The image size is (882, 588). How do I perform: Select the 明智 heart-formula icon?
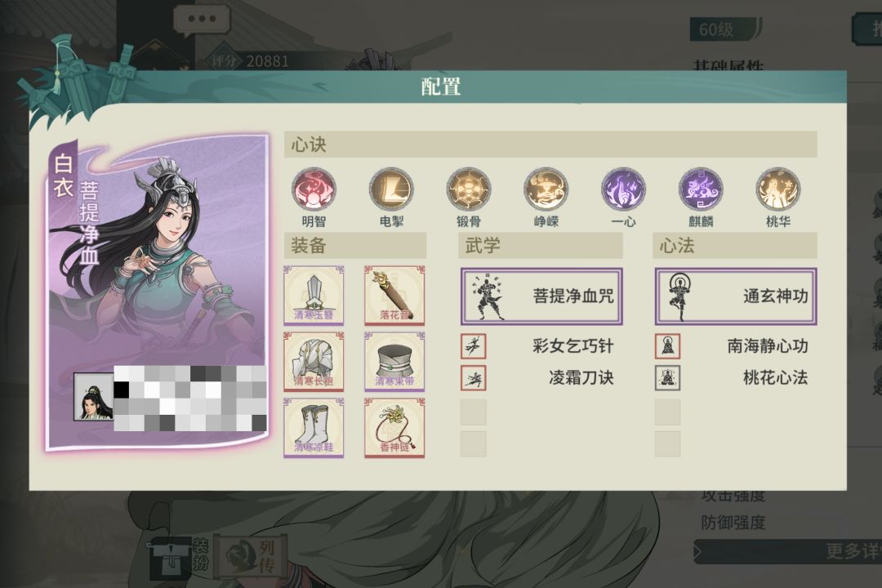coord(314,189)
